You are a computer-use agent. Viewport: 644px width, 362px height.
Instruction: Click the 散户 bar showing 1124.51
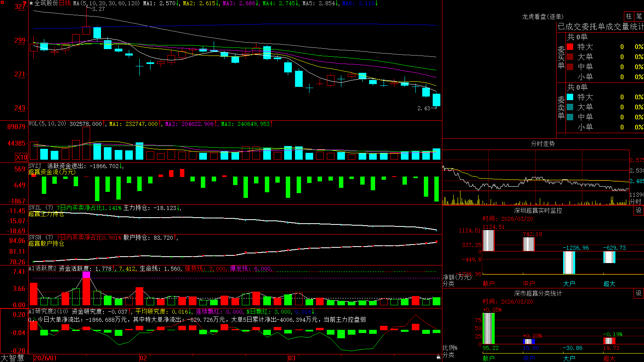point(488,241)
